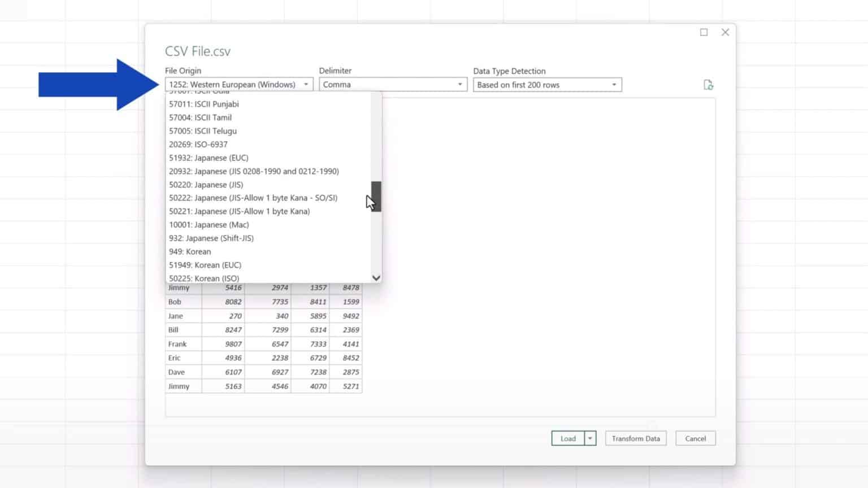Select the 50221: Japanese (JIS-Allow 1 byte Kana) entry
Image resolution: width=868 pixels, height=488 pixels.
click(x=238, y=211)
